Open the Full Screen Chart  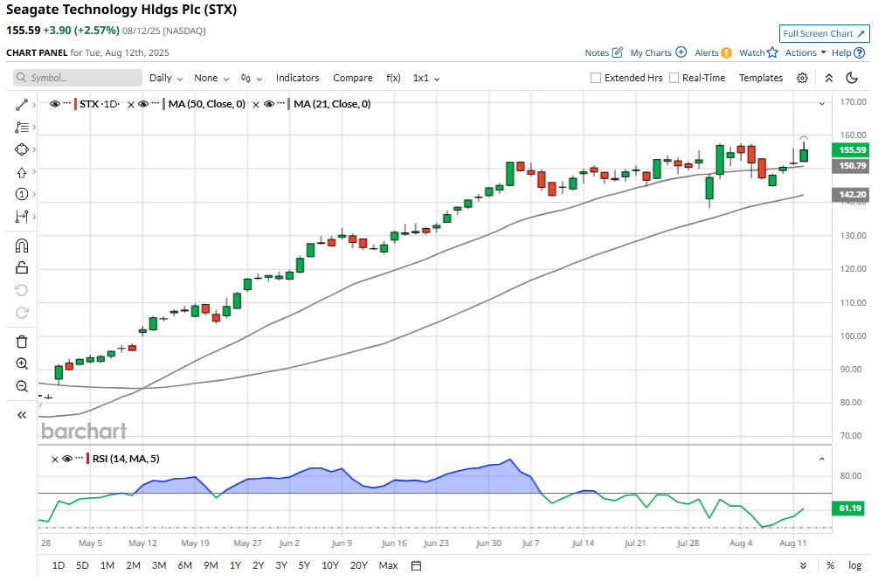(x=825, y=33)
